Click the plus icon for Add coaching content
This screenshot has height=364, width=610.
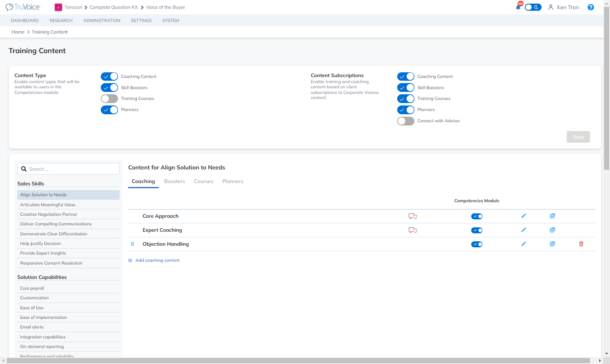point(130,261)
